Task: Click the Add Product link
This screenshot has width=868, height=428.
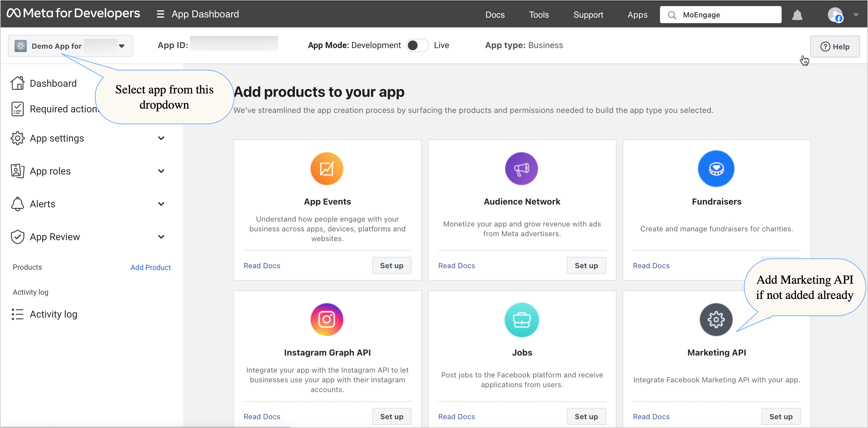Action: pos(150,267)
